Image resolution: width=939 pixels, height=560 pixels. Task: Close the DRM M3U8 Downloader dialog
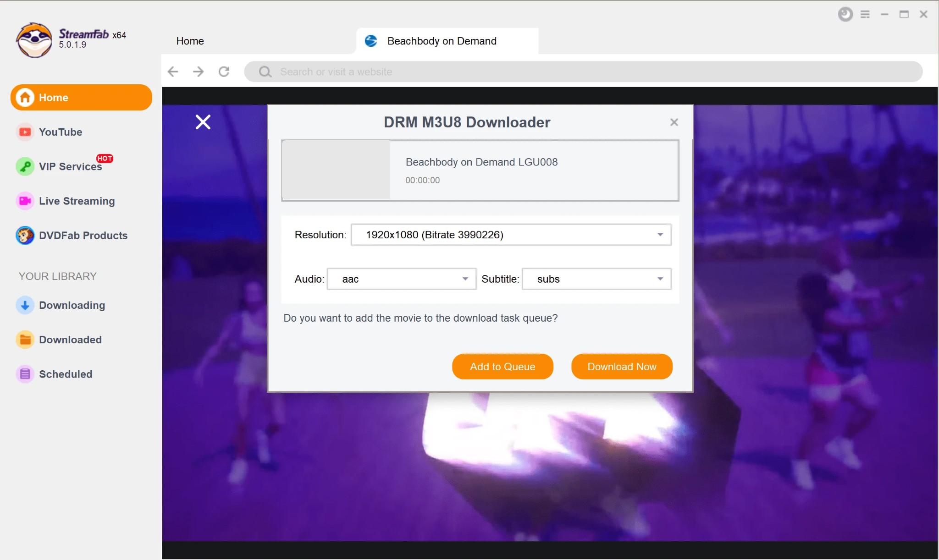click(674, 122)
